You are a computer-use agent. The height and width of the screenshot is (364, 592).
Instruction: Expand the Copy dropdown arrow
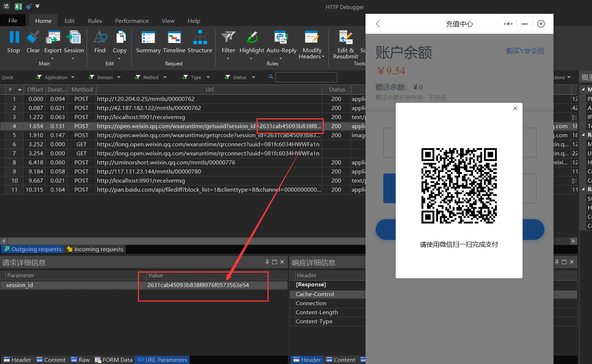tap(119, 58)
